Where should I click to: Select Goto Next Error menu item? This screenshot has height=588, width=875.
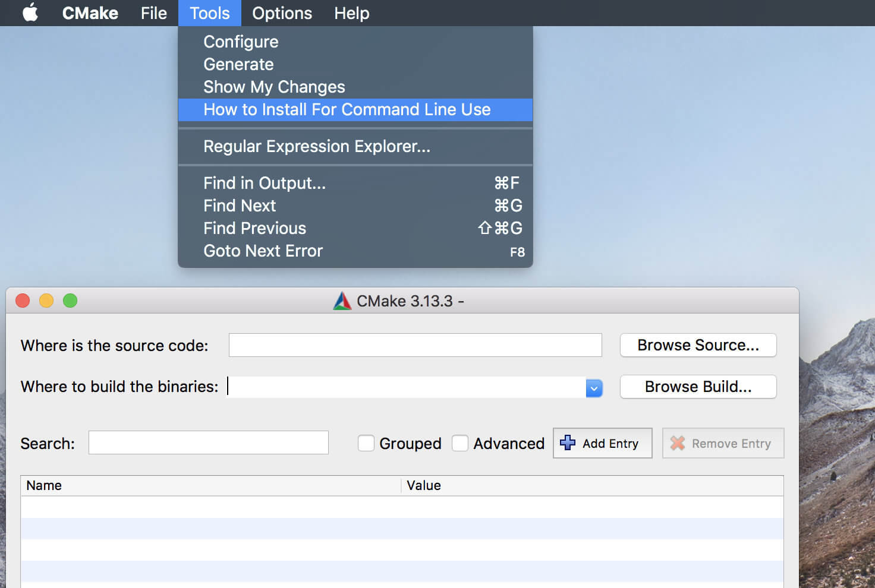(355, 251)
